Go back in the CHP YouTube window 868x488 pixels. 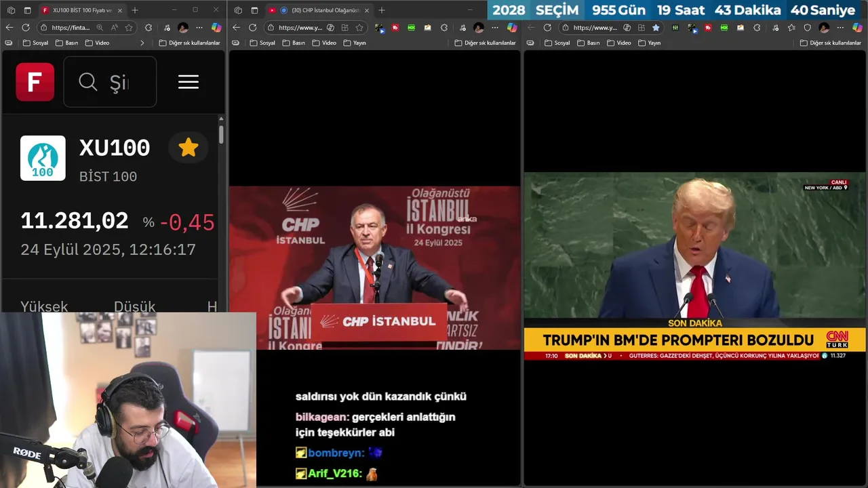click(237, 27)
